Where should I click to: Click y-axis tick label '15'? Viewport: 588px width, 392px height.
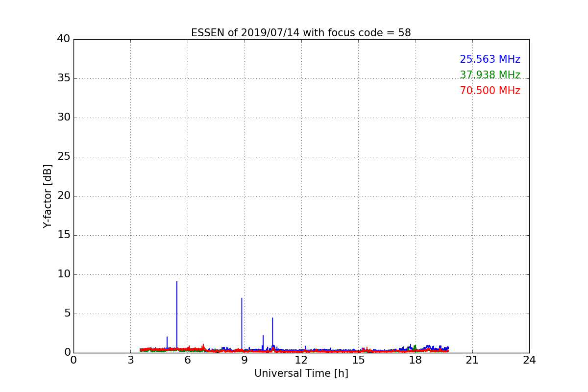click(64, 235)
